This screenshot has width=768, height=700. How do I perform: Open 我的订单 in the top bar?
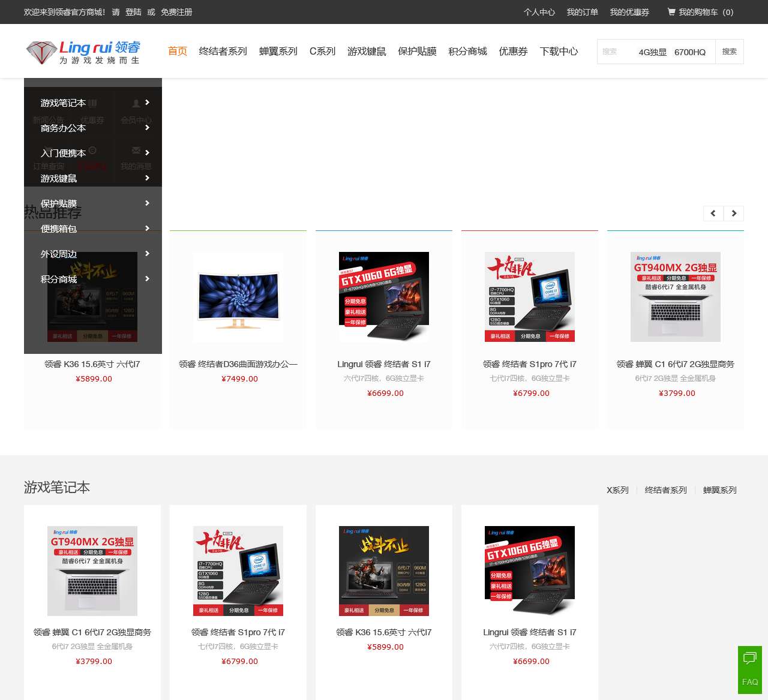582,12
